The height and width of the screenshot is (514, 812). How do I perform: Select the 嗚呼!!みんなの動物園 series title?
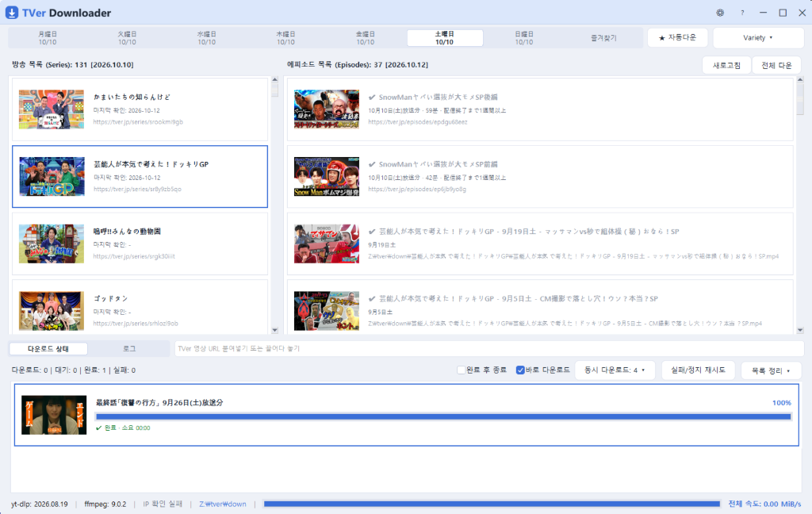pos(127,232)
